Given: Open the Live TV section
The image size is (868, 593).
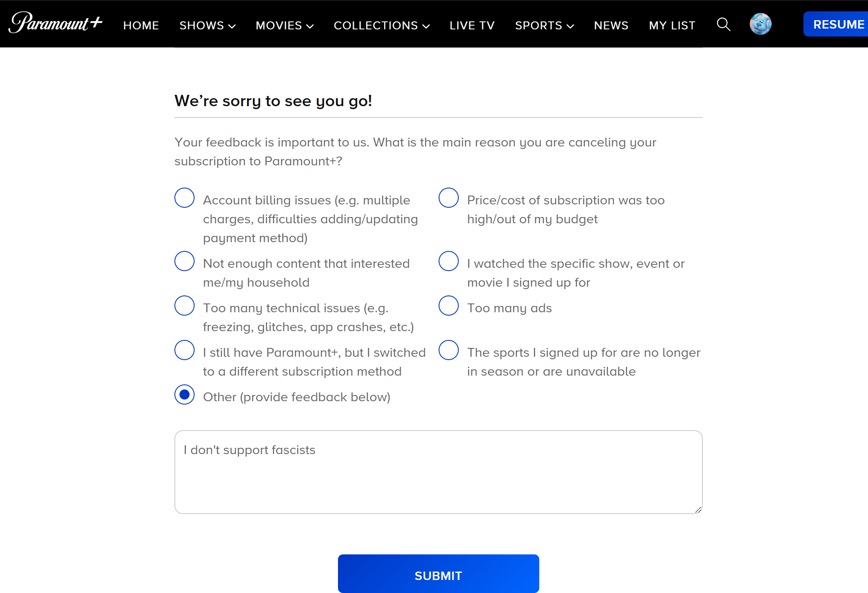Looking at the screenshot, I should [472, 26].
